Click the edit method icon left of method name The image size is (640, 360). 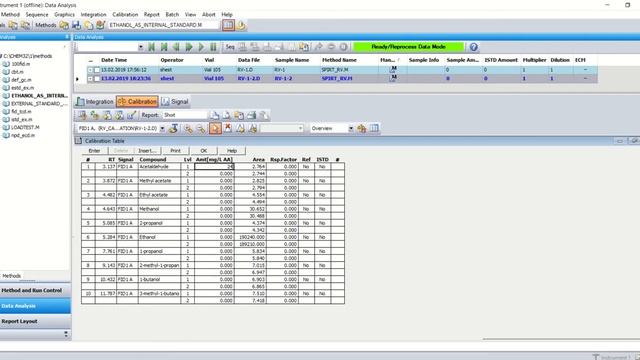point(101,25)
